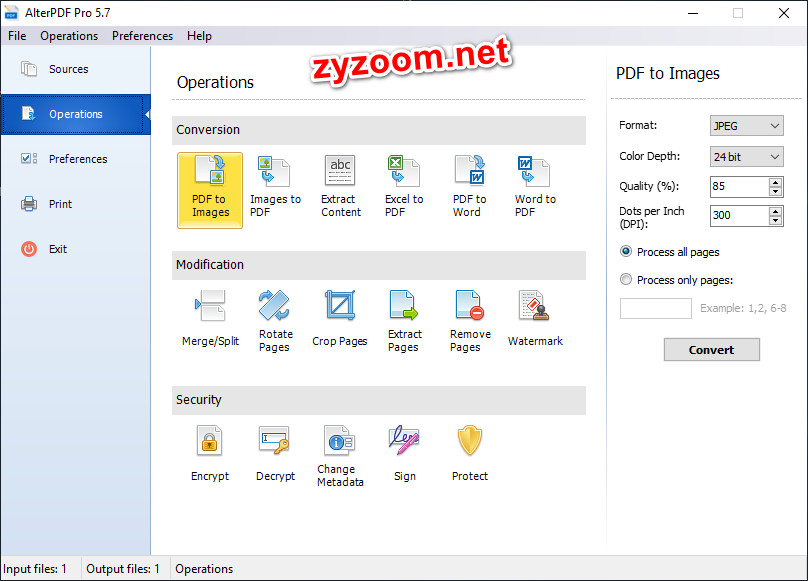Click the Modification section header
The width and height of the screenshot is (808, 581).
coord(379,265)
